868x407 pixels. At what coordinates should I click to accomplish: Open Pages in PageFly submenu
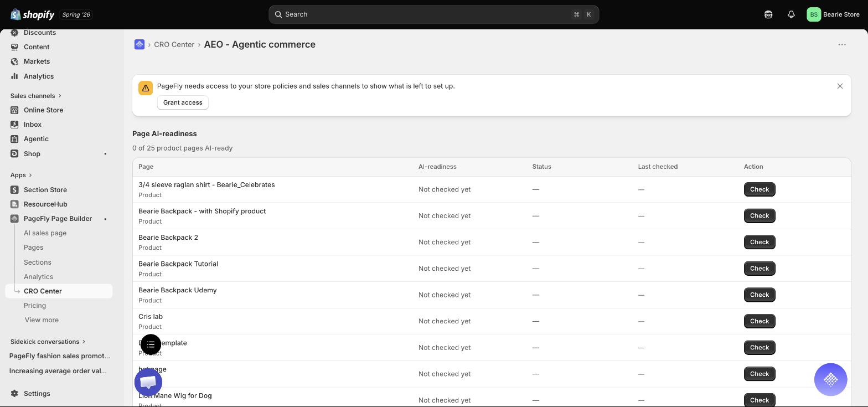point(33,248)
